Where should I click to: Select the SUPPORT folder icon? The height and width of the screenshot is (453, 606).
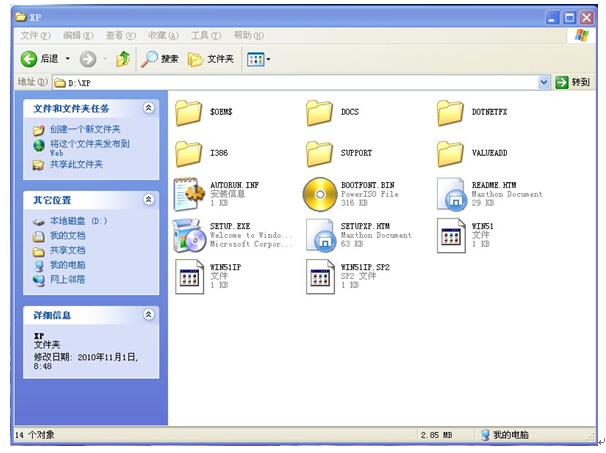pyautogui.click(x=319, y=153)
